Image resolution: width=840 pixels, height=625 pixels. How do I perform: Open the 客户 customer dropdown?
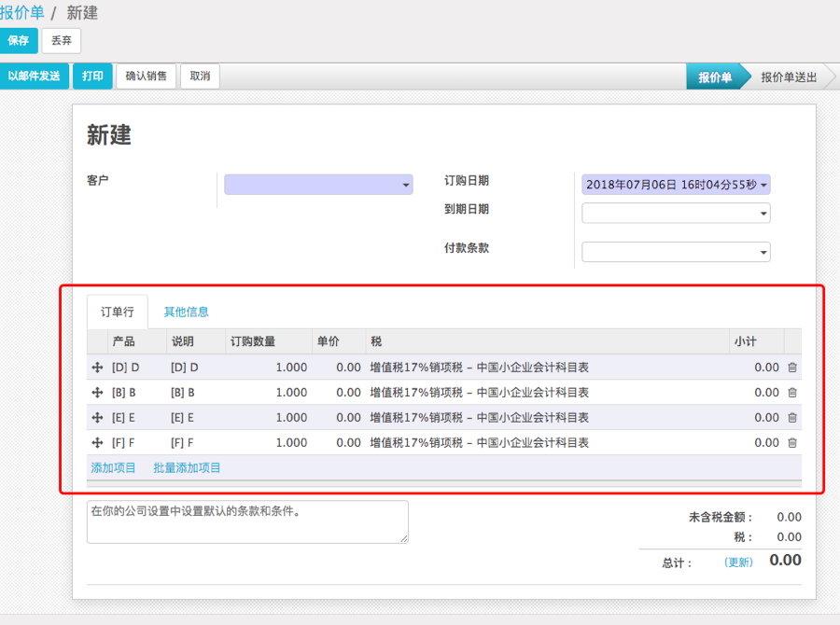[318, 185]
